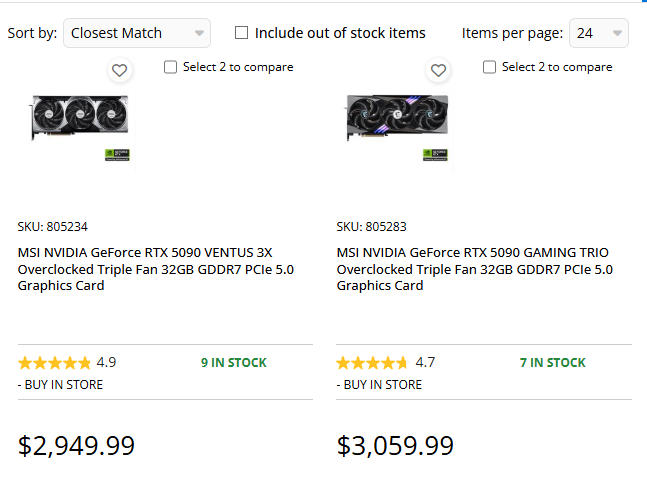Click the 4.9 rating number
This screenshot has width=647, height=487.
pyautogui.click(x=106, y=363)
